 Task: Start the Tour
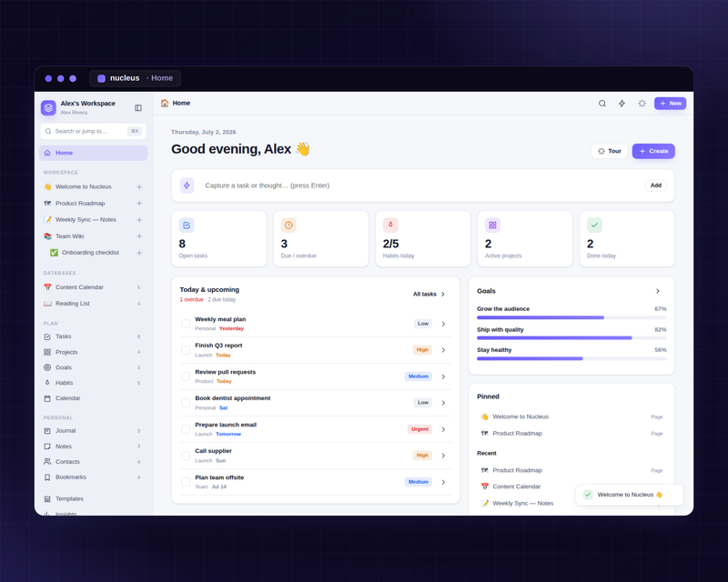[x=609, y=151]
